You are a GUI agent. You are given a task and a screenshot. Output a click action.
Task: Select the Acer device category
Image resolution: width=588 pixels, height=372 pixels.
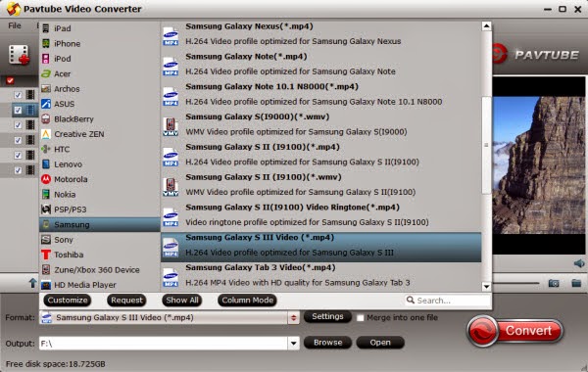click(x=99, y=73)
